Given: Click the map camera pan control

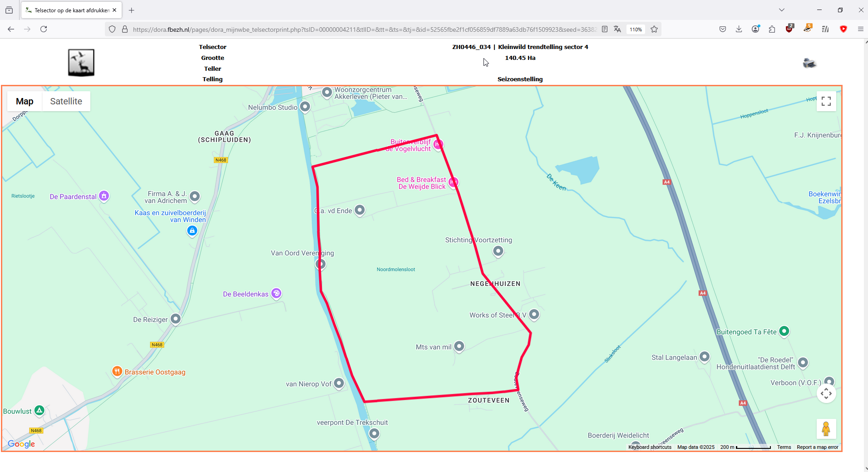Looking at the screenshot, I should tap(826, 393).
